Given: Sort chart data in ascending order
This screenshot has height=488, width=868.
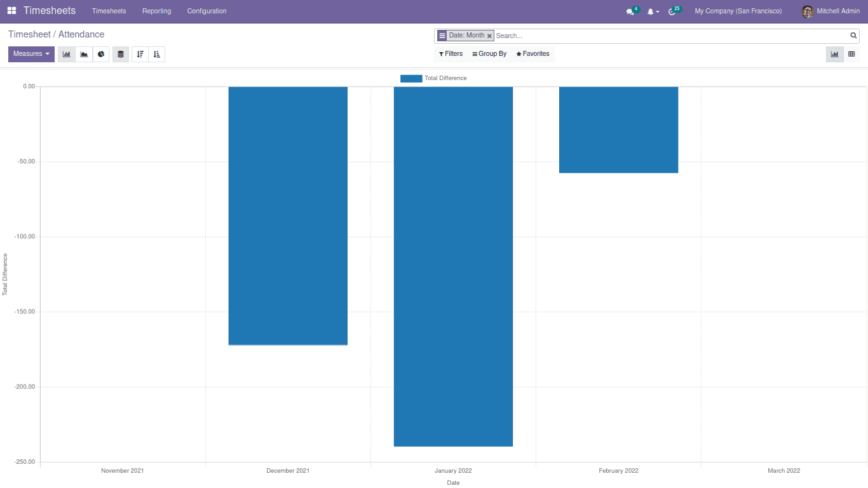Looking at the screenshot, I should [x=157, y=54].
